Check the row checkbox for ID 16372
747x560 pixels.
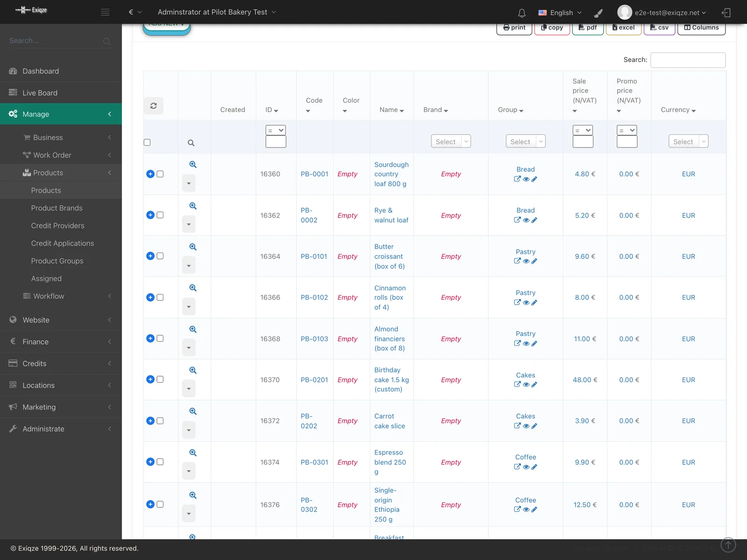[x=160, y=421]
